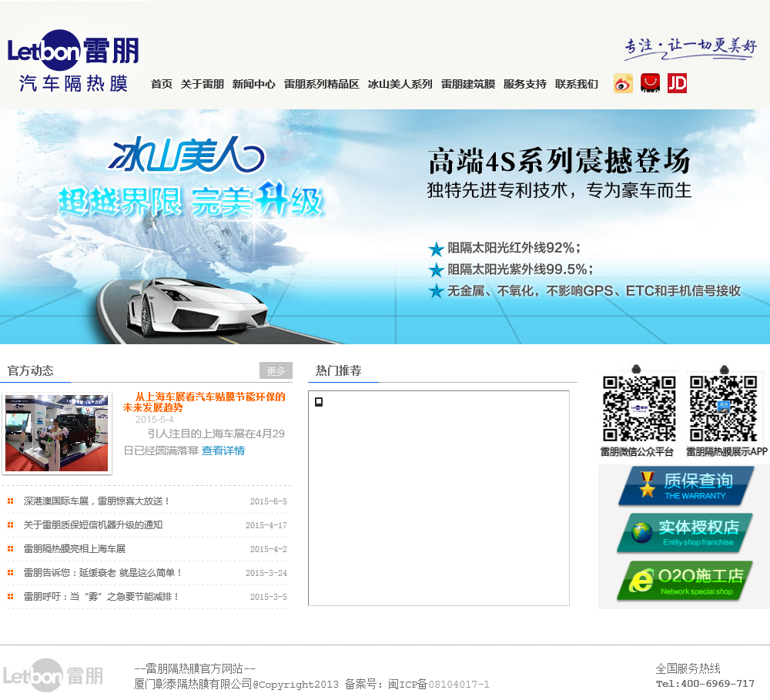Click the Letbon 雷朋 header logo
Image resolution: width=770 pixels, height=700 pixels.
(x=73, y=61)
